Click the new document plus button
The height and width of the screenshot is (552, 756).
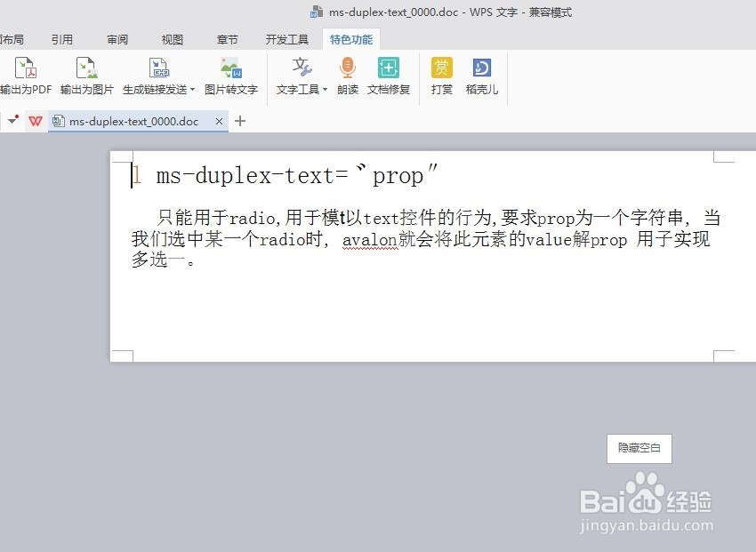(240, 121)
